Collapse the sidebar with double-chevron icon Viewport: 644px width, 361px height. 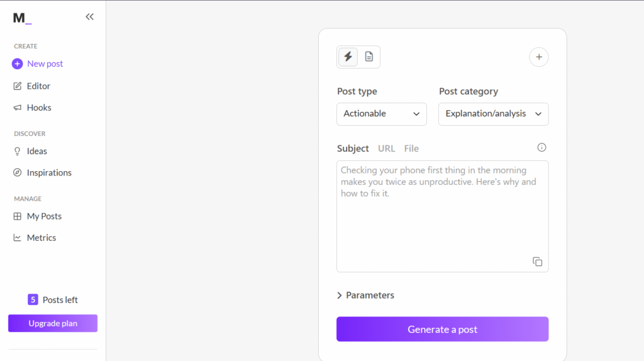pyautogui.click(x=89, y=17)
